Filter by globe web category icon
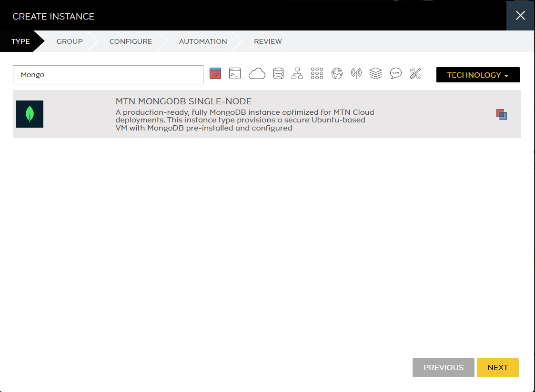The width and height of the screenshot is (535, 392). click(337, 74)
